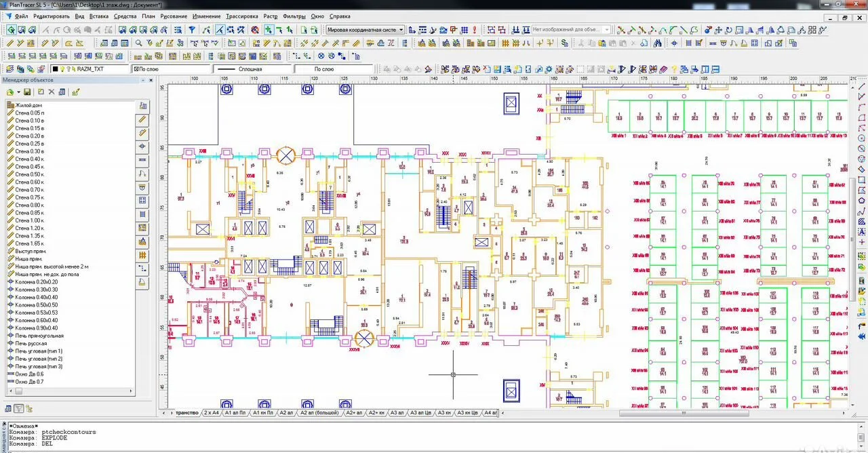Open the 'По слою' lineweight dropdown
This screenshot has height=453, width=868.
334,69
